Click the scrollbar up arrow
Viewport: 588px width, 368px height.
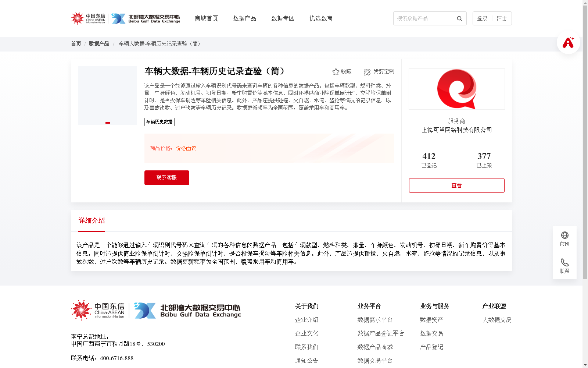pos(585,3)
